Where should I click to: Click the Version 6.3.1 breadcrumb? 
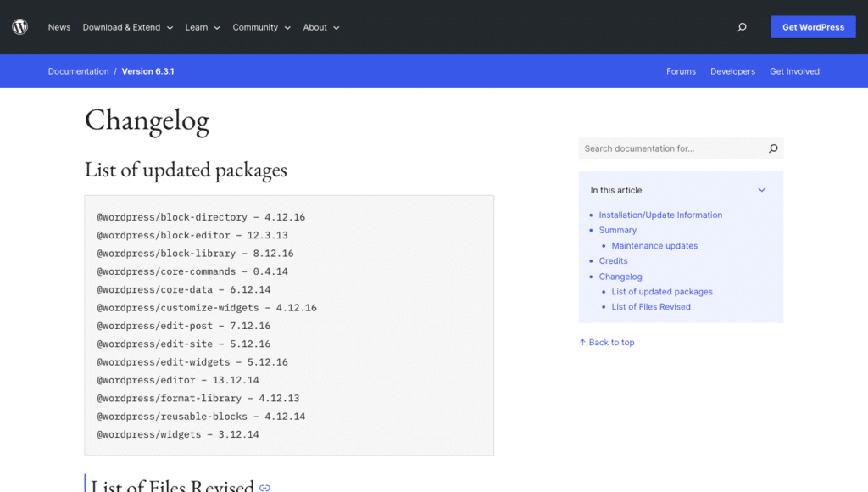pyautogui.click(x=147, y=71)
